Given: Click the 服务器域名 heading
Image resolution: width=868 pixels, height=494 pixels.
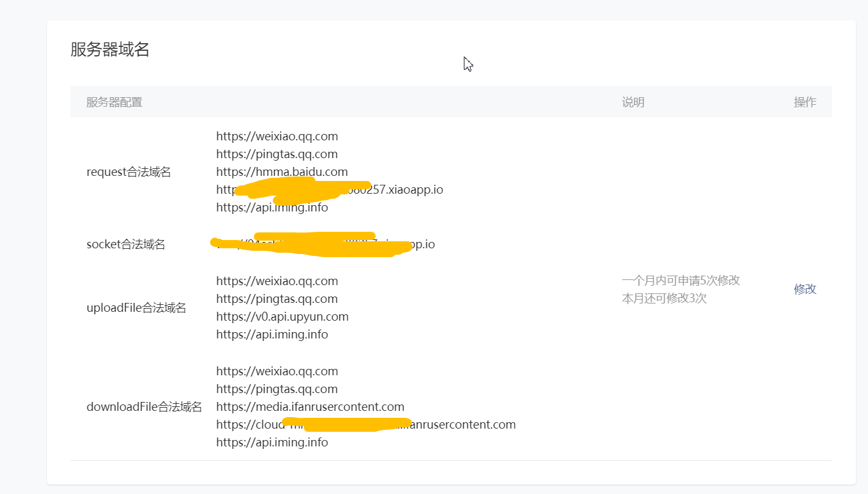Looking at the screenshot, I should click(110, 50).
